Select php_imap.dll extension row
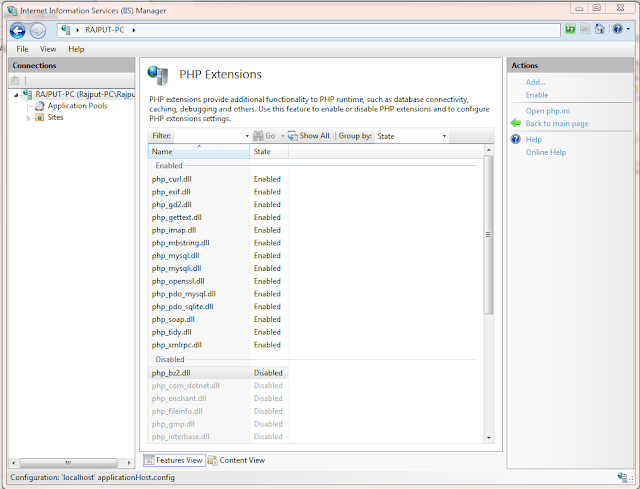 click(x=218, y=230)
